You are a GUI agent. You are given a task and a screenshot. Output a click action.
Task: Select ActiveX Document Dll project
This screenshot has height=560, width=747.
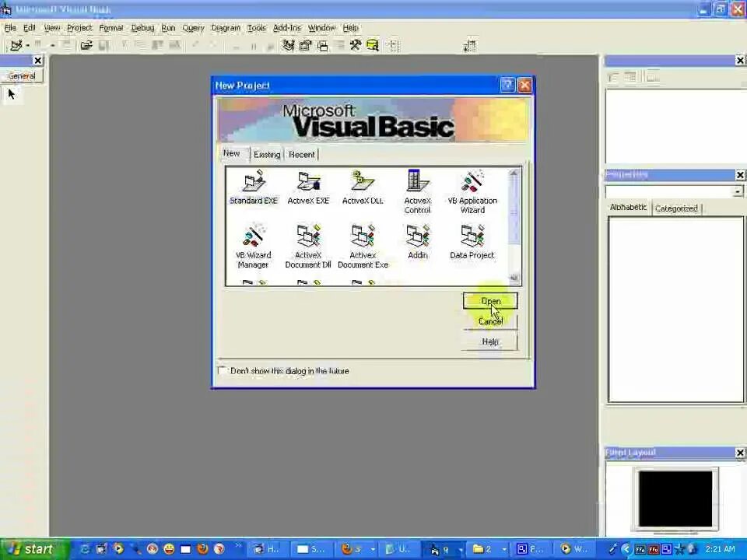point(308,247)
